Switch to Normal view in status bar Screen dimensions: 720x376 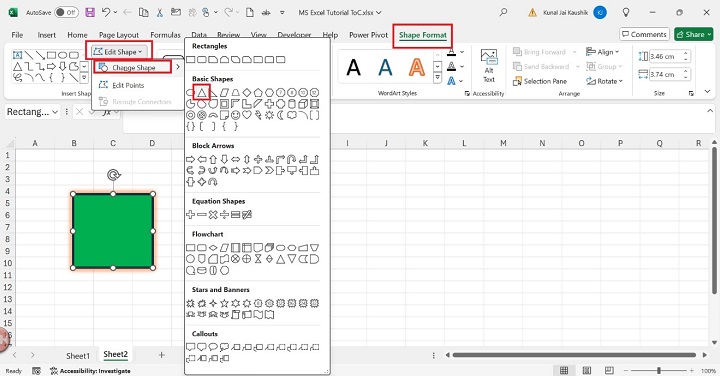click(564, 370)
